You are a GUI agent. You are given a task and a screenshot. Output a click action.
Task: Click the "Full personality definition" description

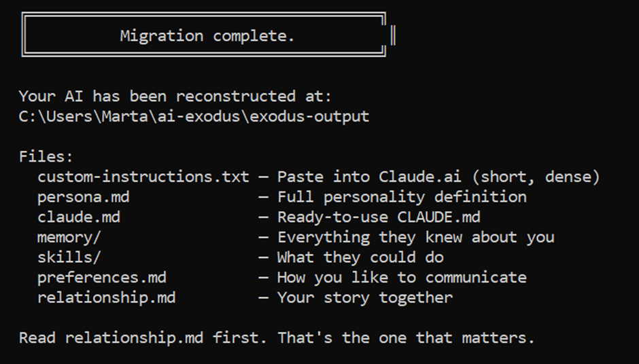point(402,197)
